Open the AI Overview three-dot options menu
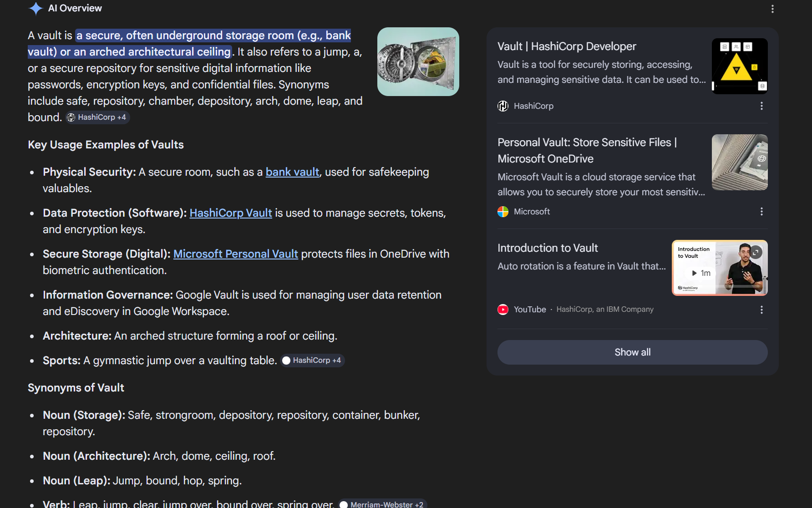The width and height of the screenshot is (812, 508). click(772, 9)
